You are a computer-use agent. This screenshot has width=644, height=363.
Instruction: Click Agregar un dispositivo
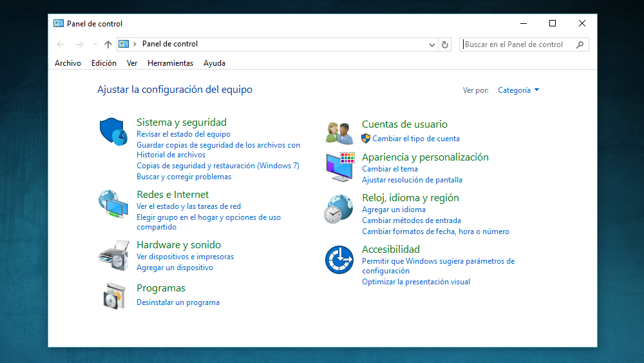[x=175, y=268]
